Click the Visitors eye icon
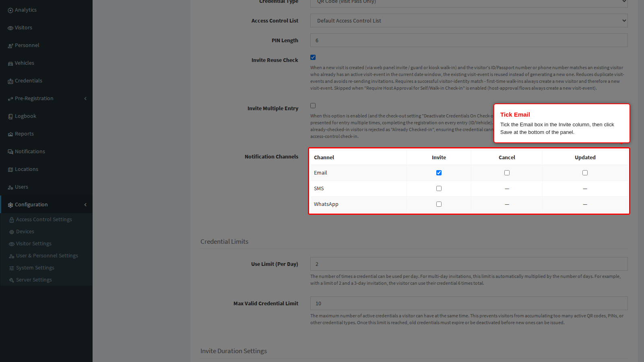This screenshot has width=644, height=362. pyautogui.click(x=10, y=28)
